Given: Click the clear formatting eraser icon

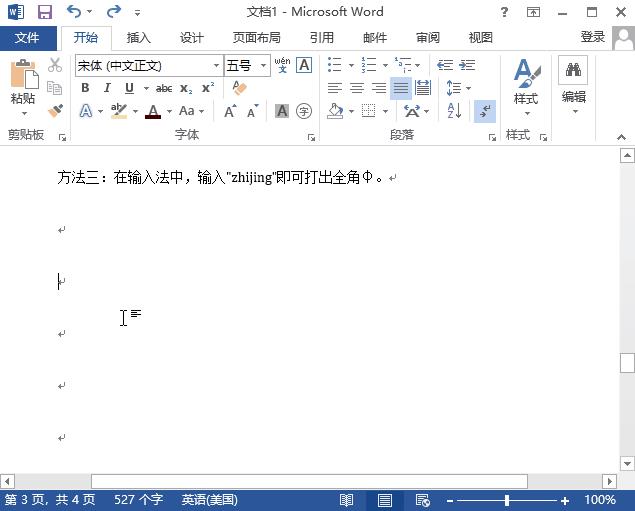Looking at the screenshot, I should [239, 88].
